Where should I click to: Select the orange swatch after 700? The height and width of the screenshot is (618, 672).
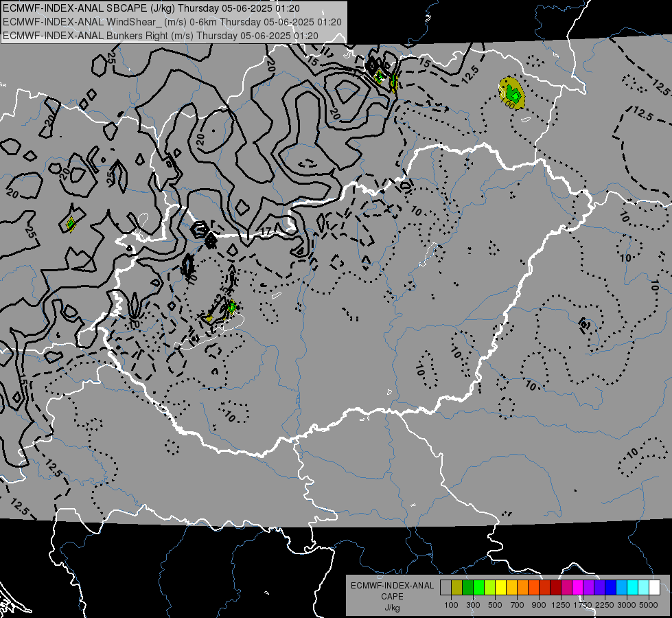522,587
